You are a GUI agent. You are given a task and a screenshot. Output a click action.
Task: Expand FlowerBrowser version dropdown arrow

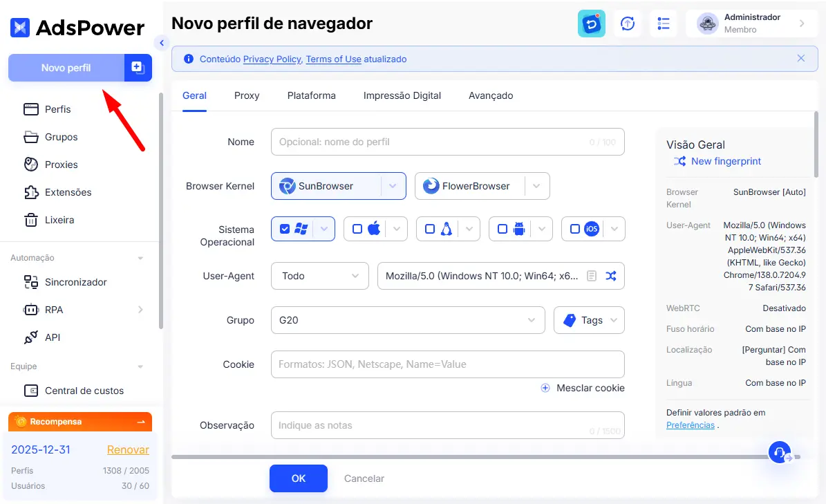[x=537, y=186]
